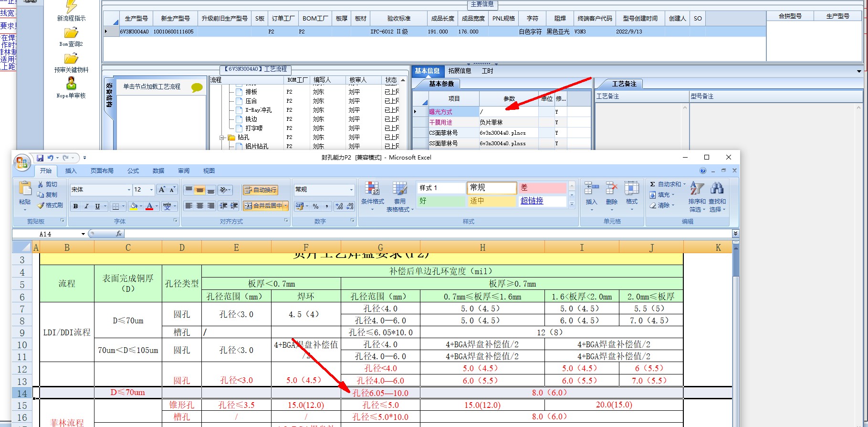The width and height of the screenshot is (868, 427).
Task: Open font size dropdown showing 12
Action: (152, 190)
